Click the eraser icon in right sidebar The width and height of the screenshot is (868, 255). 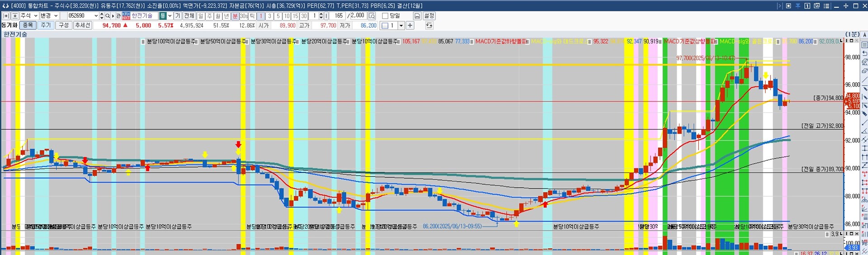click(864, 71)
